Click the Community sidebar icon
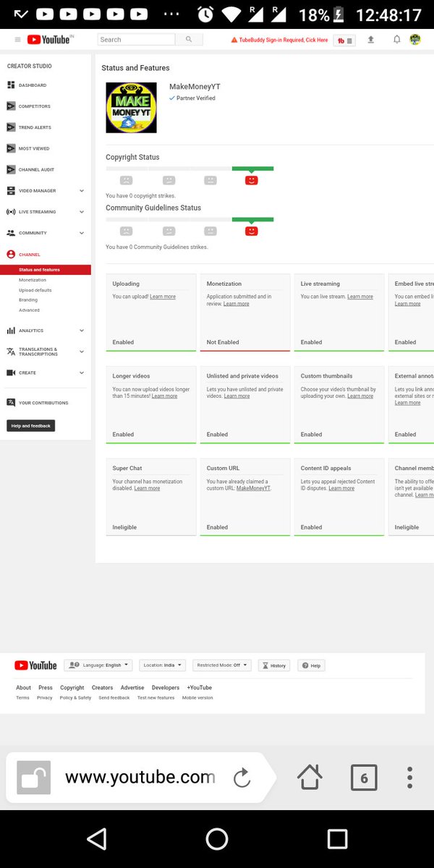 pos(11,233)
